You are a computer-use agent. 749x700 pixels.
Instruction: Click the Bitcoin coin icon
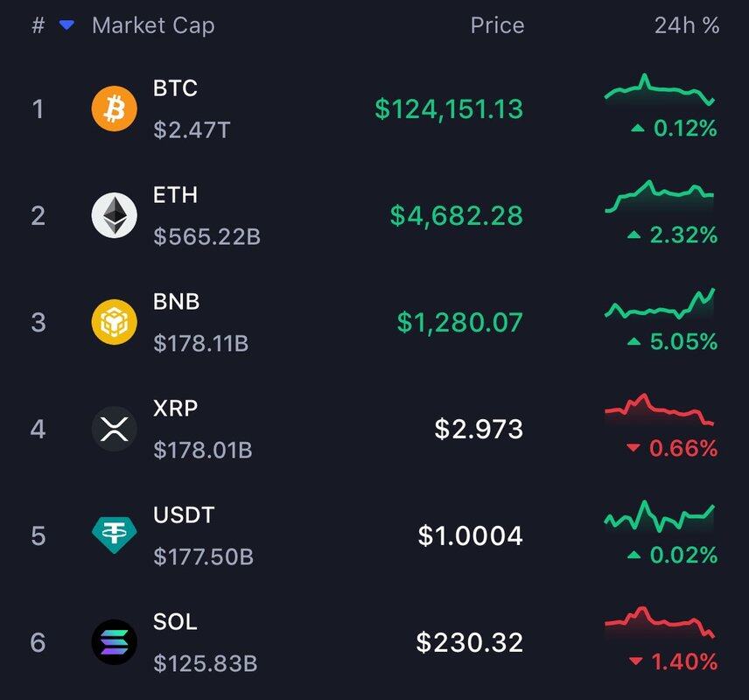(x=115, y=108)
